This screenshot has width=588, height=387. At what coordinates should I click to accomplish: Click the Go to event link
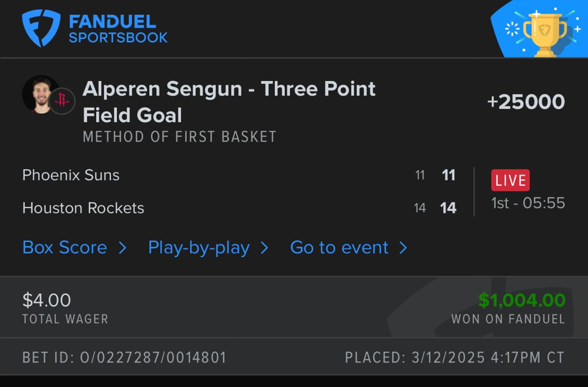point(339,247)
